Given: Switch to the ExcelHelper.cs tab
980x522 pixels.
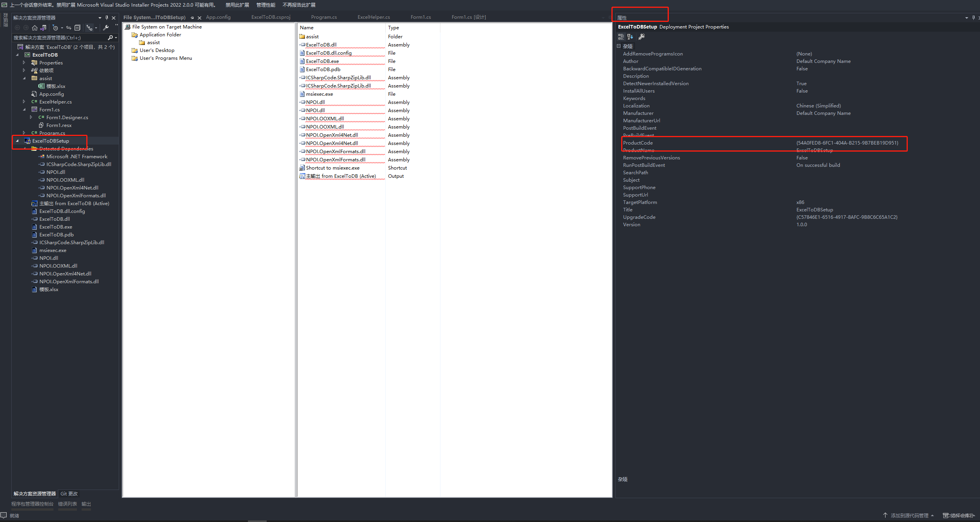Looking at the screenshot, I should click(374, 17).
